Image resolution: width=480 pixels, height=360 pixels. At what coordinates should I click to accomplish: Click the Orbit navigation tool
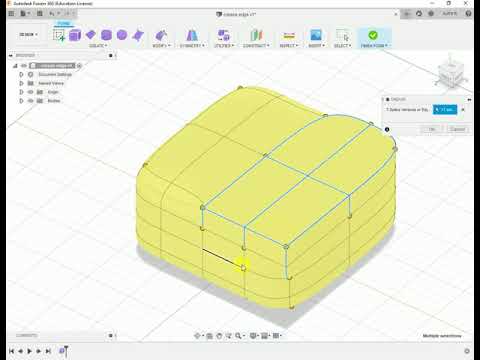click(198, 336)
